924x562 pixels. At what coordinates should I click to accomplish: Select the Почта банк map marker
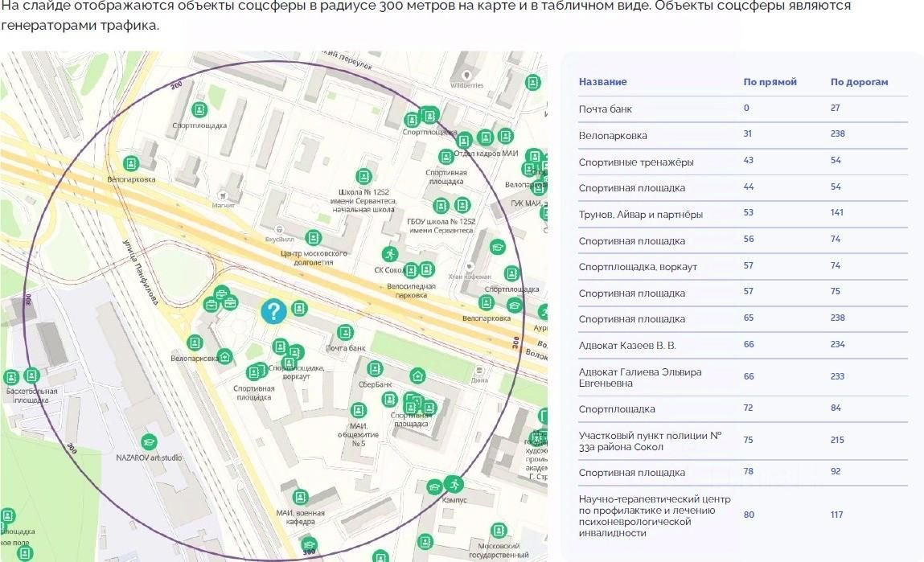point(345,333)
